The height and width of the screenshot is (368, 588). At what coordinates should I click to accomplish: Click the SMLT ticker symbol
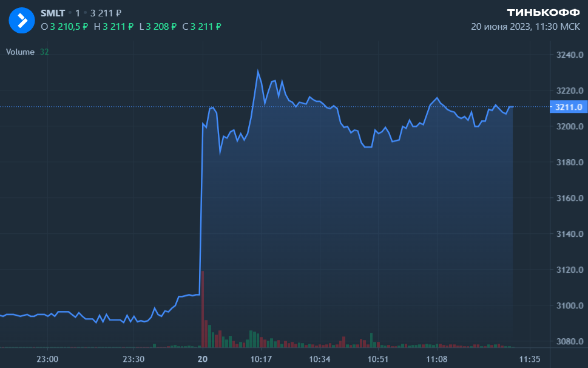click(x=53, y=13)
